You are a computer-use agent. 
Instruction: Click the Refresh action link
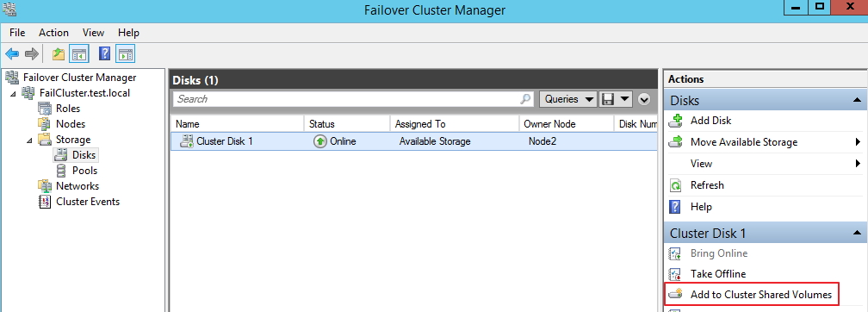(707, 185)
